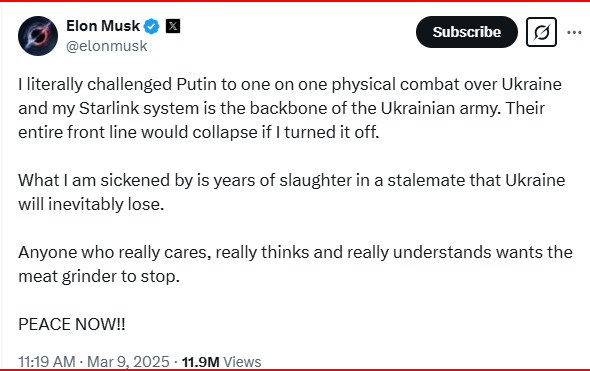Click the phrase 'will inevitably lose'
Viewport: 590px width, 371px height.
click(91, 204)
